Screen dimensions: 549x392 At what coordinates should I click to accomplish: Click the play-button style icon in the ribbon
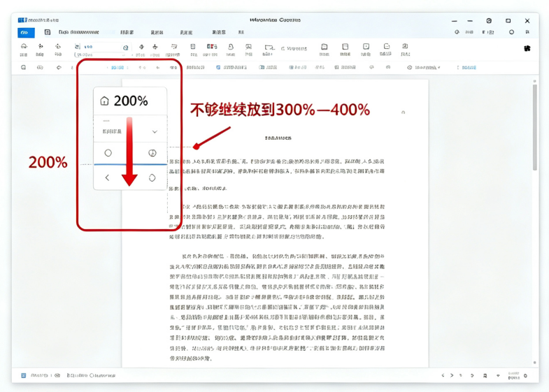pos(366,47)
